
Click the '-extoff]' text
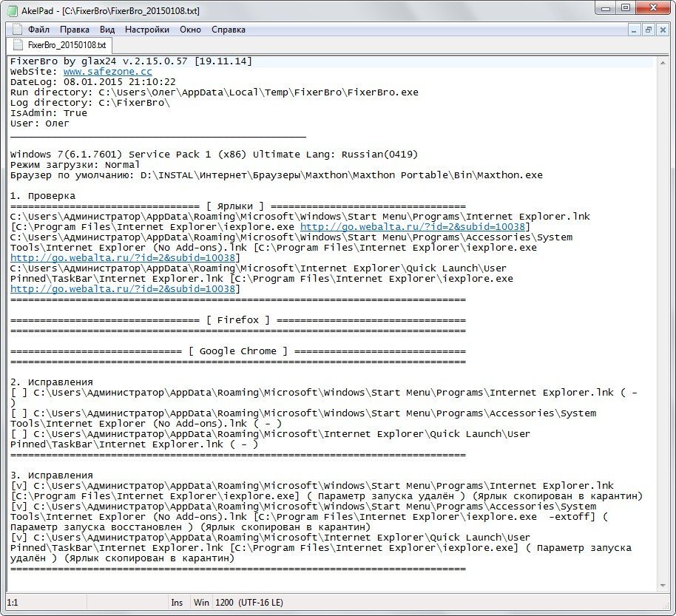pyautogui.click(x=572, y=516)
